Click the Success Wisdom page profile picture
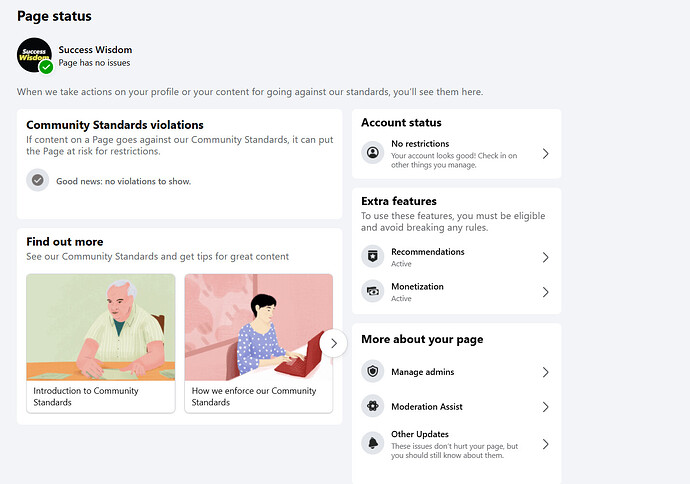 (34, 55)
